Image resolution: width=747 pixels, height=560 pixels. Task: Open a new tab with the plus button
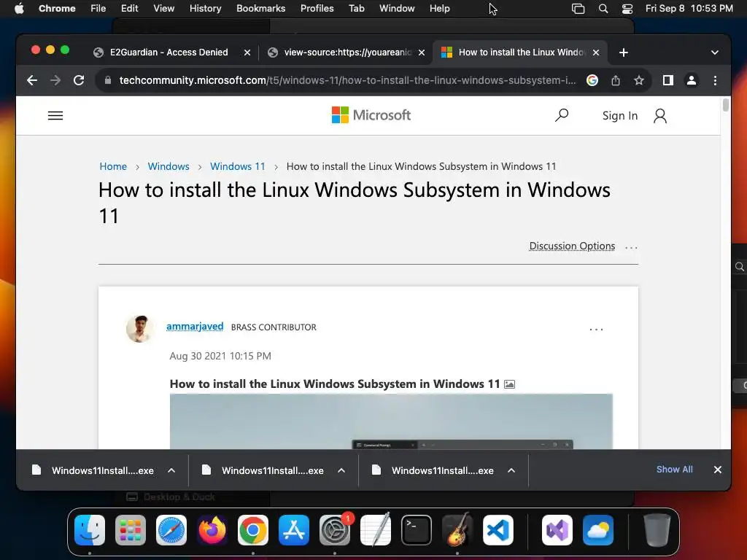click(624, 52)
